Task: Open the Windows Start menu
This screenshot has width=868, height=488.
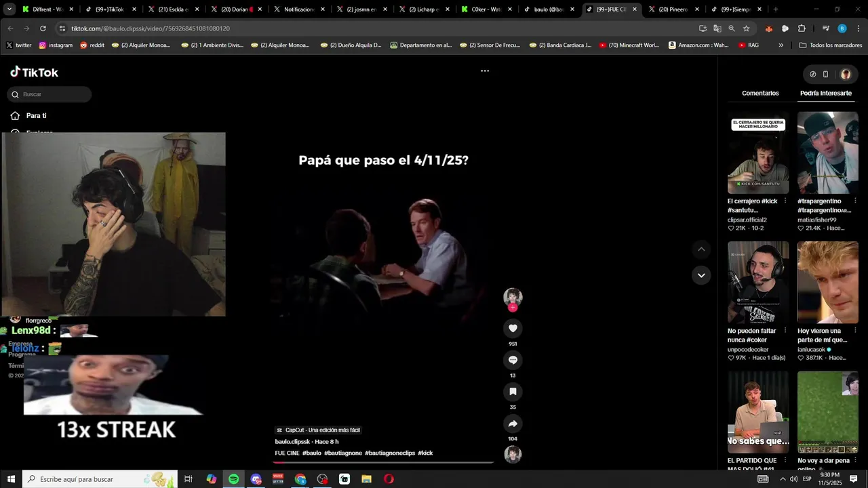Action: (x=11, y=479)
